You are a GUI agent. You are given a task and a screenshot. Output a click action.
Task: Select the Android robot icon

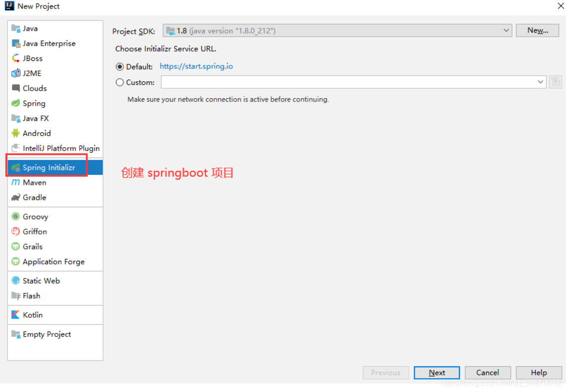coord(15,133)
